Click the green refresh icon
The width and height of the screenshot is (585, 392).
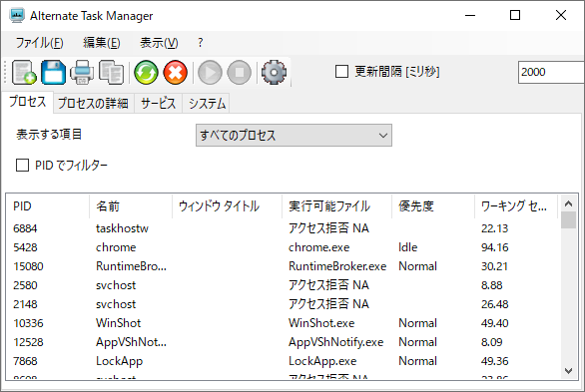coord(146,72)
